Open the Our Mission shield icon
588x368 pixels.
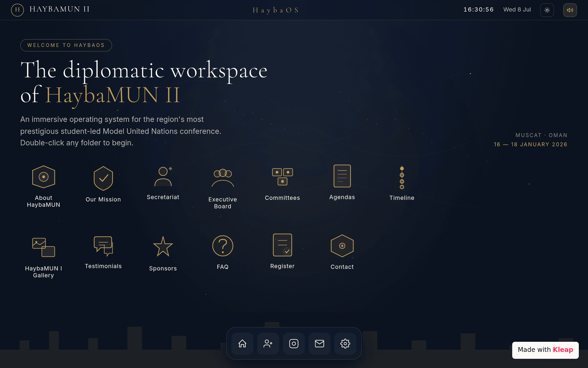[103, 178]
